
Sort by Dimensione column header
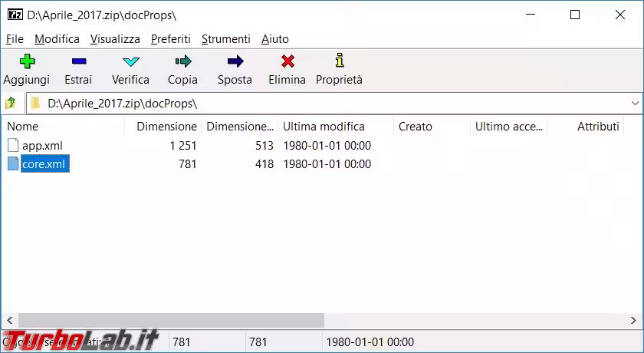(x=166, y=127)
